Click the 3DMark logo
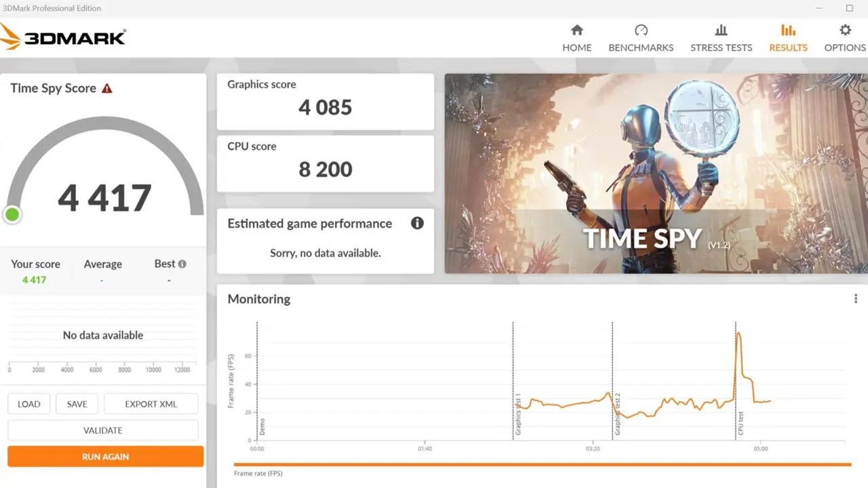Image resolution: width=868 pixels, height=488 pixels. click(x=63, y=37)
